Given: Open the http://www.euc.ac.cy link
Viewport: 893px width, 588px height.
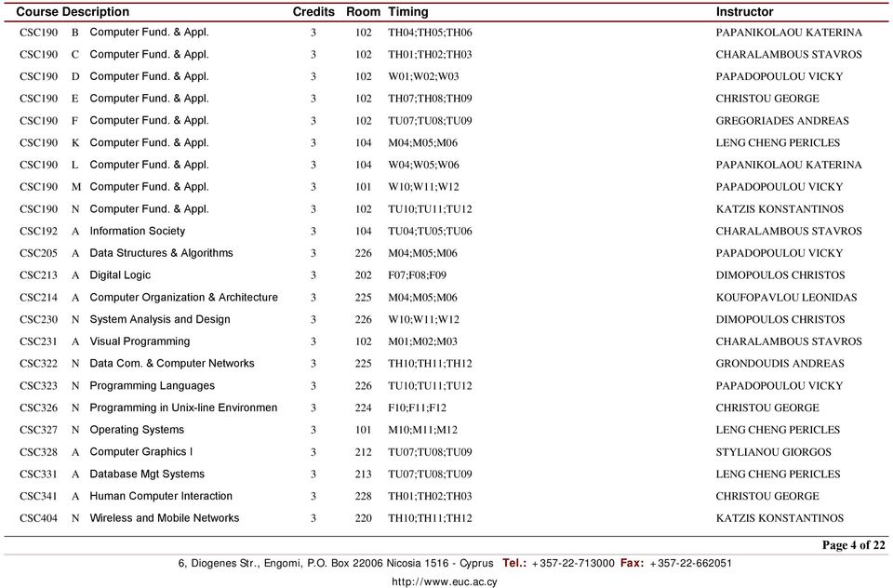Looking at the screenshot, I should click(445, 581).
